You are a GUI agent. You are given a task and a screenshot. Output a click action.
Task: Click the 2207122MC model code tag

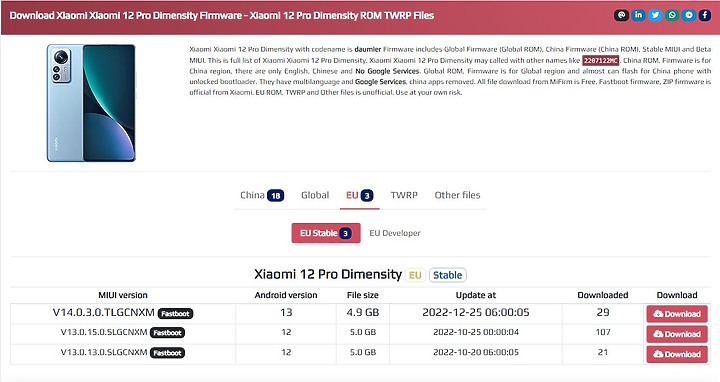coord(601,61)
